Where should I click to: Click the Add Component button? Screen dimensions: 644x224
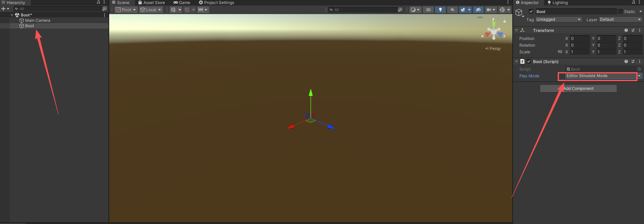click(x=578, y=89)
